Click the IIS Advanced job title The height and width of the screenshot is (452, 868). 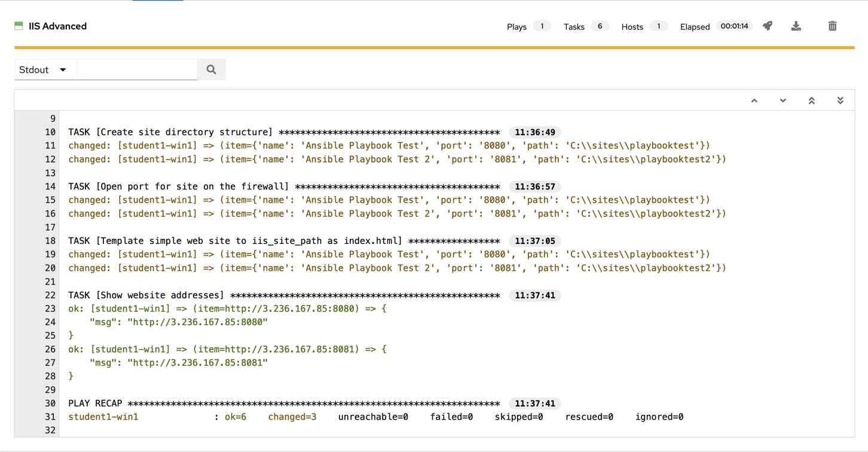tap(57, 26)
